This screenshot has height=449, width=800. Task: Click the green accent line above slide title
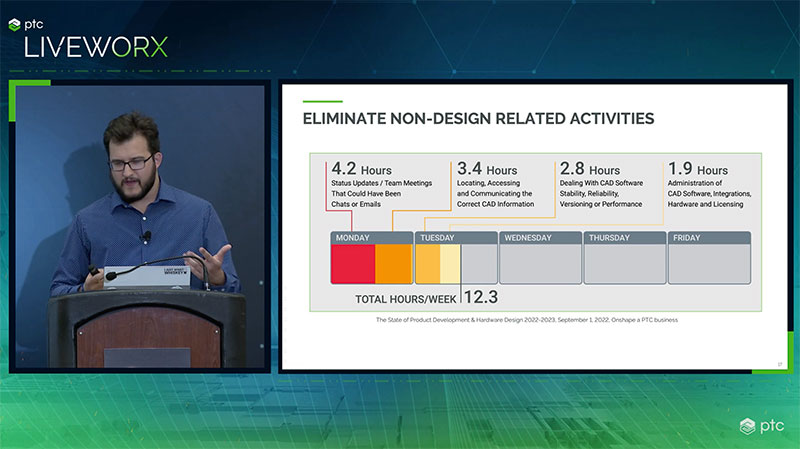click(322, 101)
